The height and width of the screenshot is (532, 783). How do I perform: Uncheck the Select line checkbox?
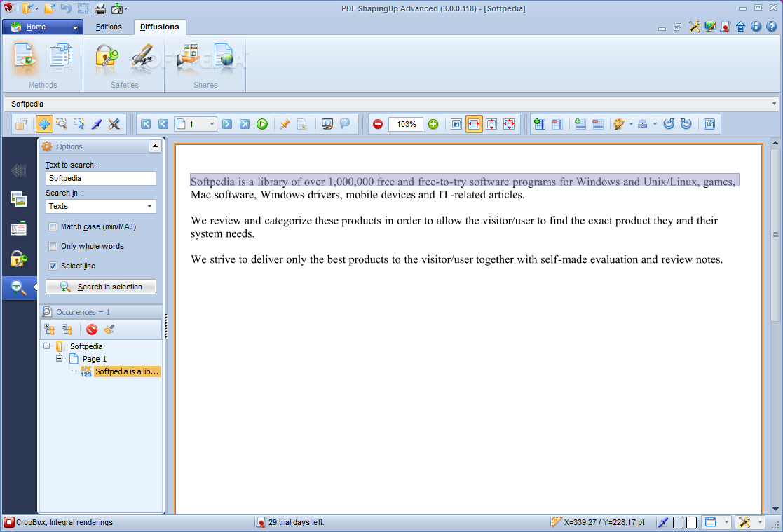pos(53,266)
